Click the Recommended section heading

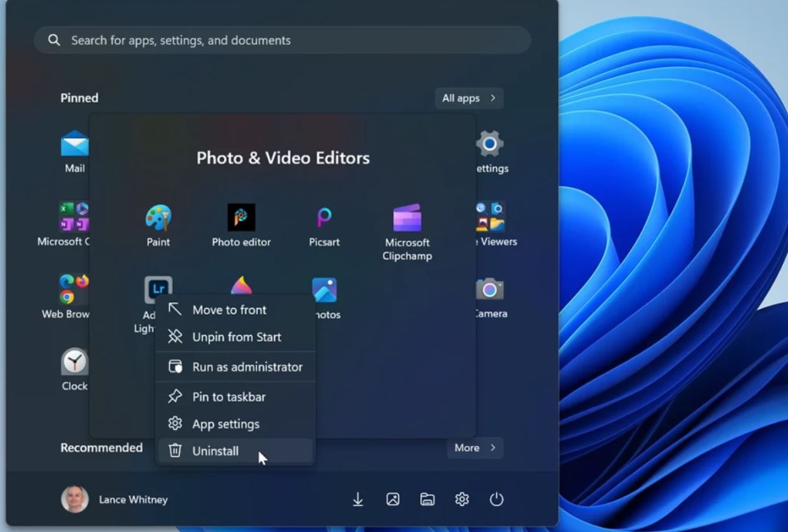coord(102,447)
